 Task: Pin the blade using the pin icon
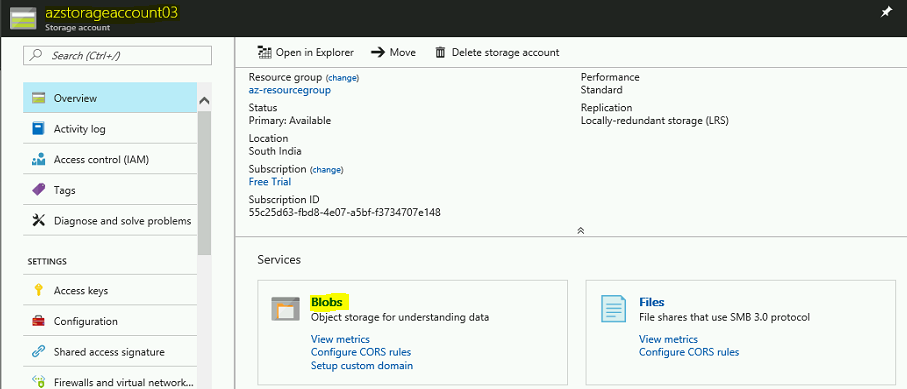pos(886,12)
